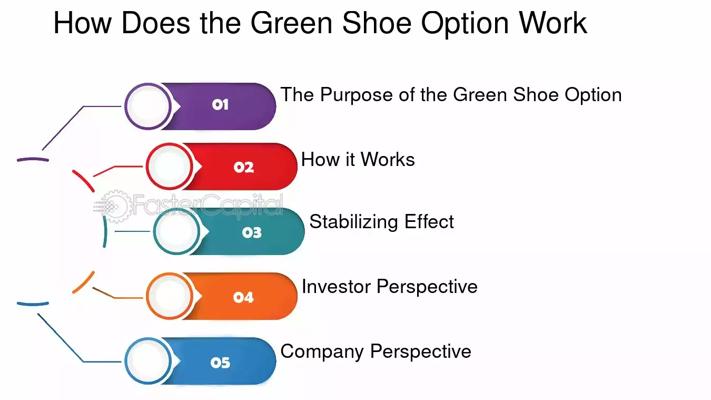The image size is (711, 400).
Task: Select the red pill numbered 02
Action: click(245, 167)
